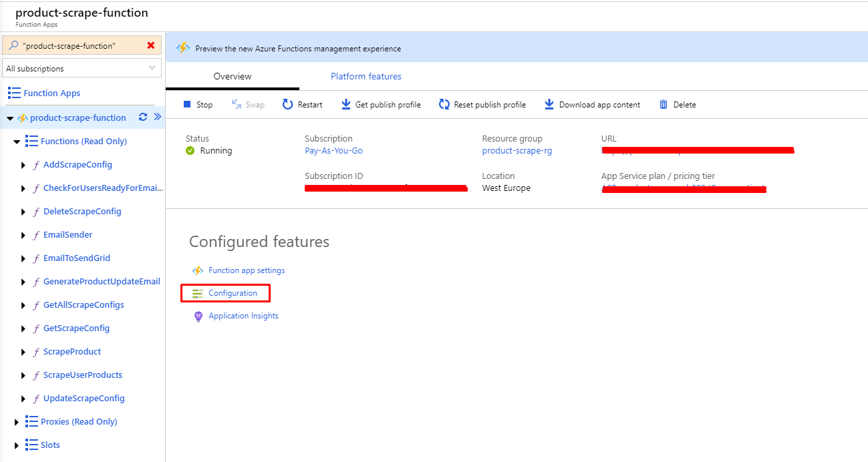The height and width of the screenshot is (462, 868).
Task: Click the Application Insights lightbulb icon
Action: coord(198,316)
